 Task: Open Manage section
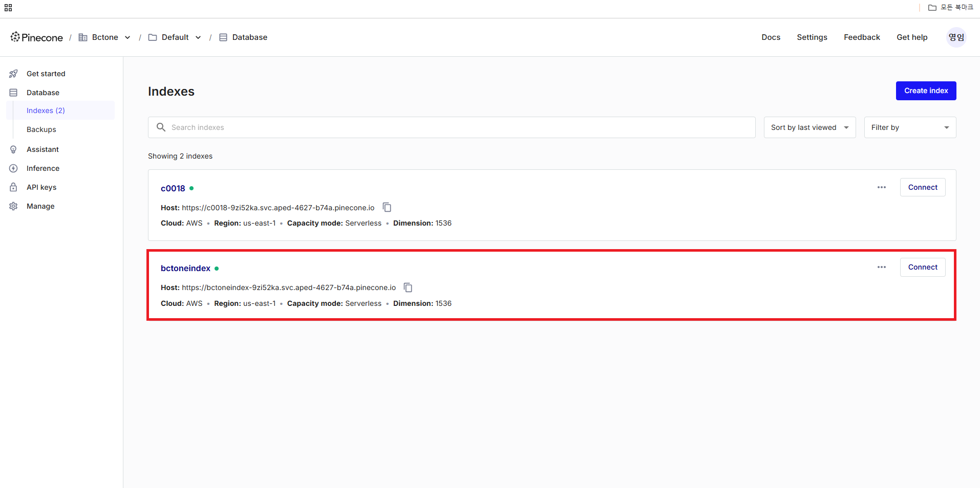[x=40, y=206]
